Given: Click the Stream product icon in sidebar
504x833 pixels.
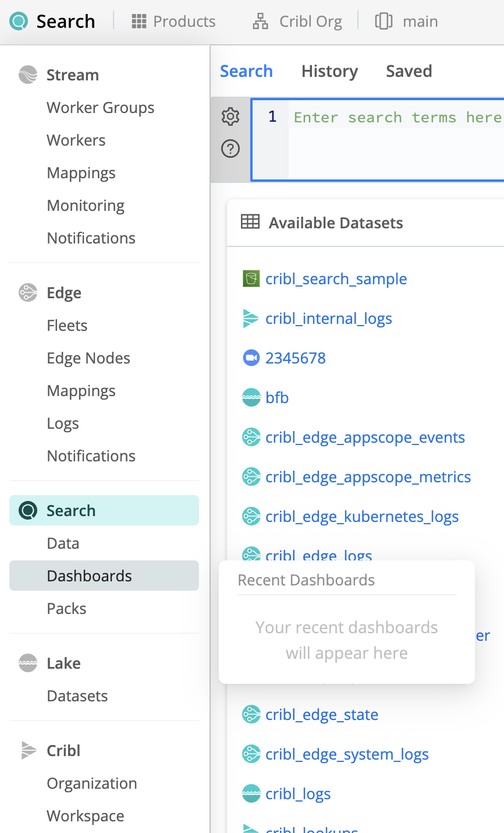Looking at the screenshot, I should [x=28, y=75].
